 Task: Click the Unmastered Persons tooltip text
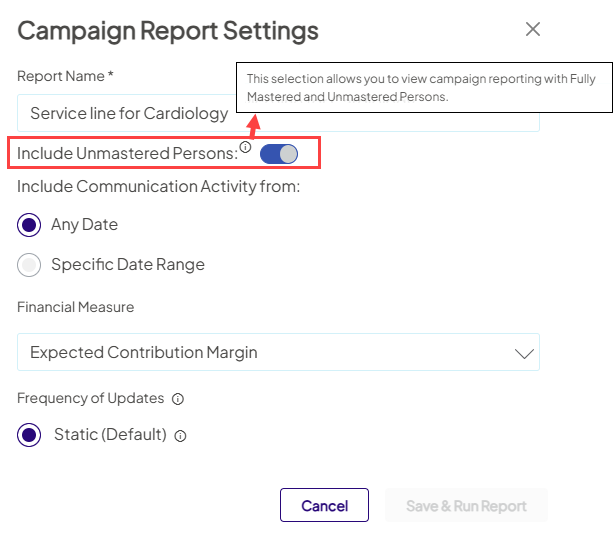424,88
